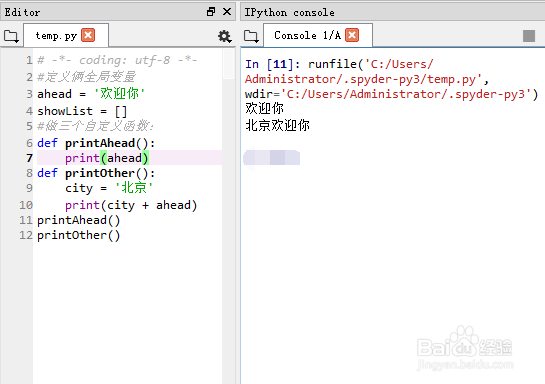Click the printAhead() call on line 11
Image resolution: width=545 pixels, height=384 pixels.
79,220
